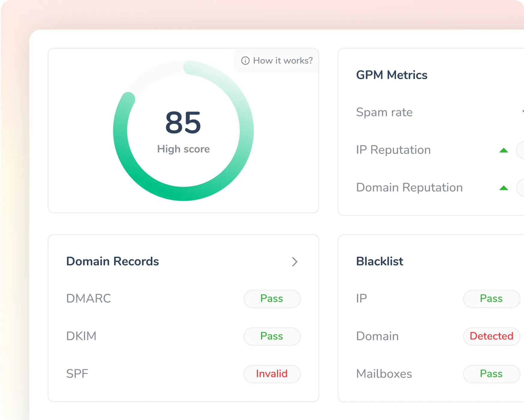Select the DKIM Pass status badge
This screenshot has height=420, width=524.
click(x=272, y=336)
